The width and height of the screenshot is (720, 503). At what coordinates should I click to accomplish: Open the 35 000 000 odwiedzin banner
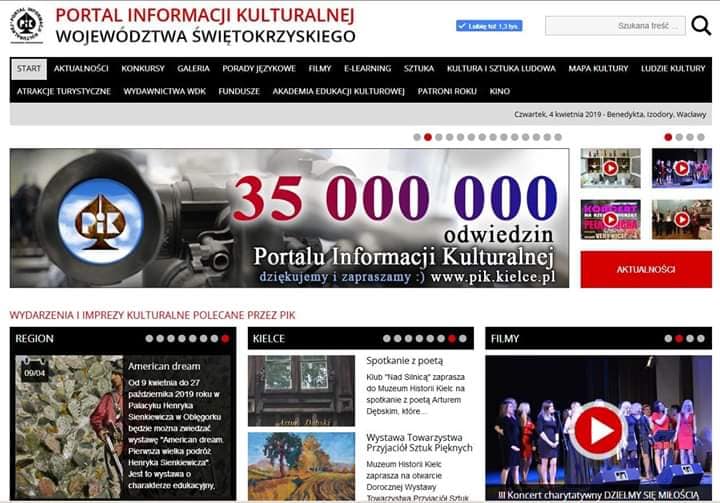[x=289, y=218]
